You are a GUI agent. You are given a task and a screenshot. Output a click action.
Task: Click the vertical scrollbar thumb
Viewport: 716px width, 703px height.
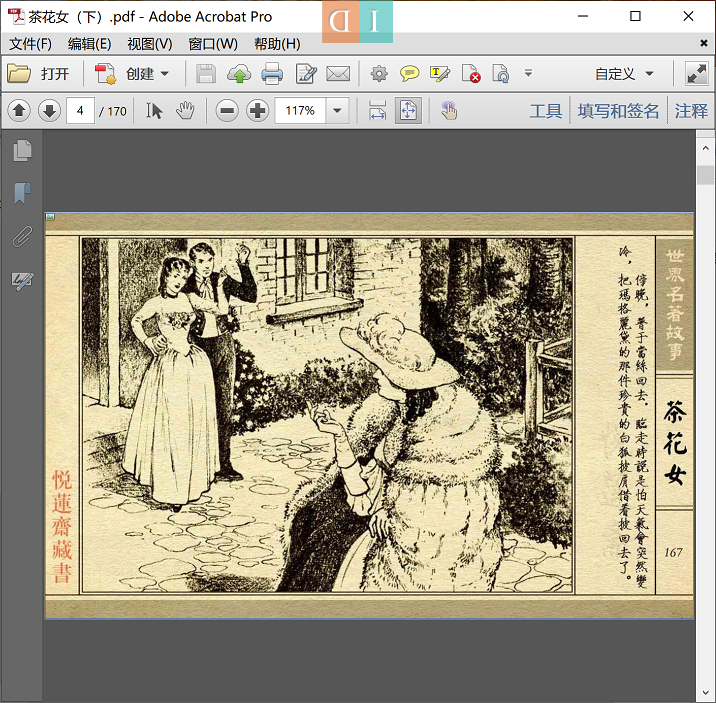pyautogui.click(x=706, y=175)
